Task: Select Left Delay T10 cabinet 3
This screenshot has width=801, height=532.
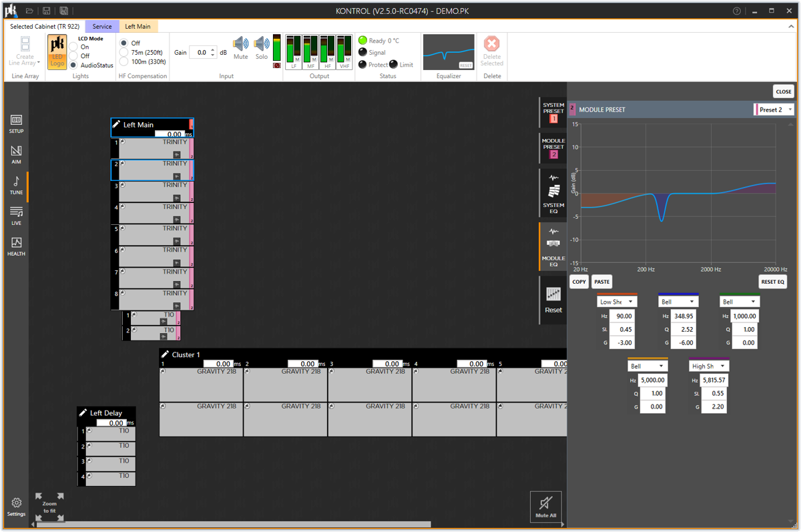Action: 106,464
